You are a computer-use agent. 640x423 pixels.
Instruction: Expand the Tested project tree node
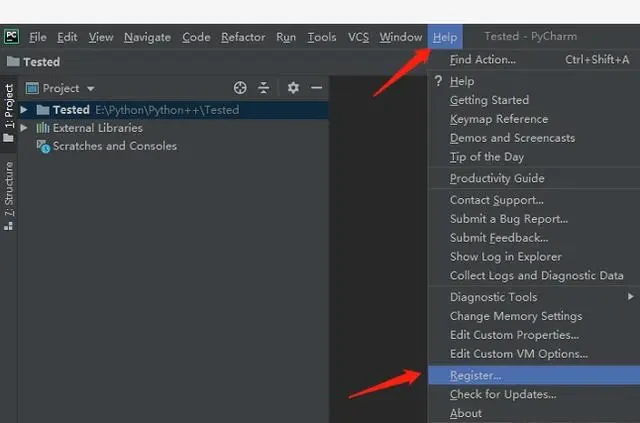click(x=24, y=110)
